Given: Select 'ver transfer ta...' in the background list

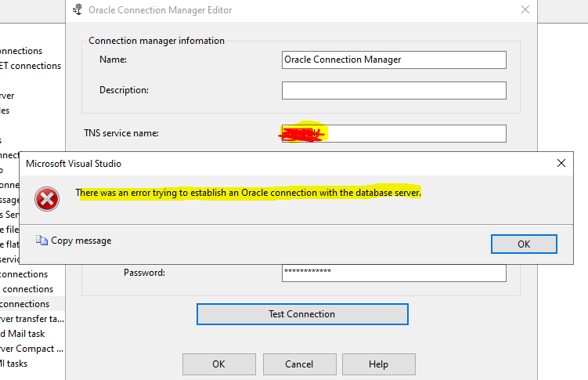Looking at the screenshot, I should [32, 318].
